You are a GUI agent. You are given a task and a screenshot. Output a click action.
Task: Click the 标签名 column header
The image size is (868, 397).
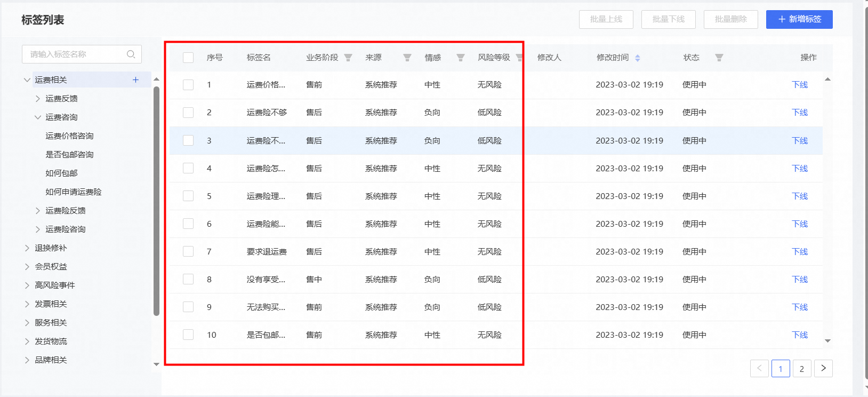[259, 58]
